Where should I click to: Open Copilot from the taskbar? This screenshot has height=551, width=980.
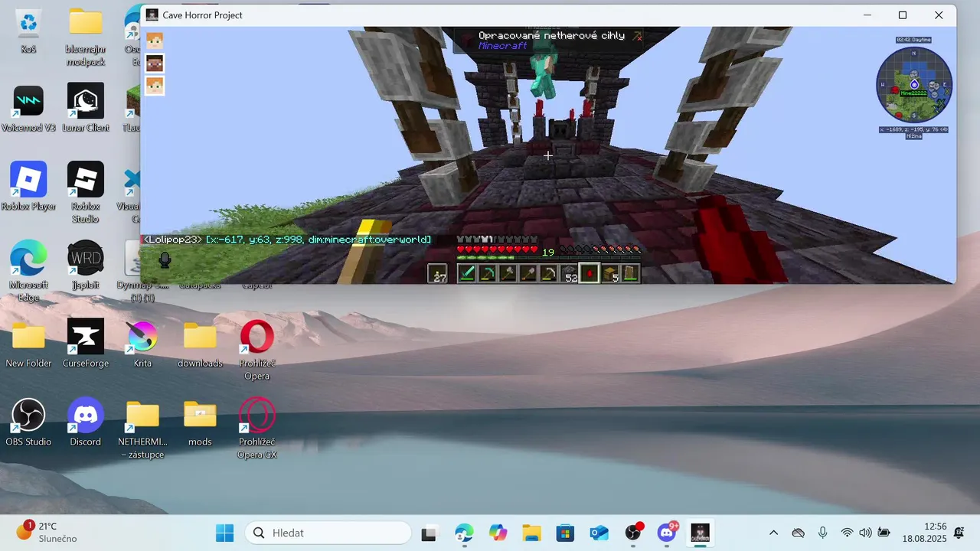tap(498, 533)
